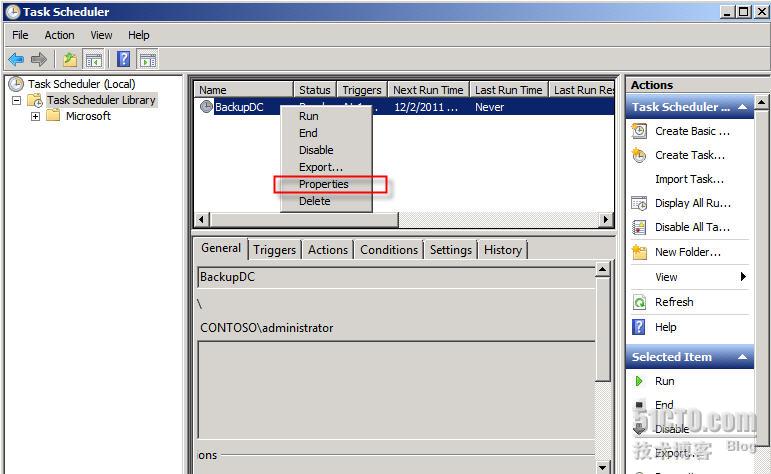This screenshot has height=474, width=771.
Task: Open the Action menu
Action: coord(59,35)
